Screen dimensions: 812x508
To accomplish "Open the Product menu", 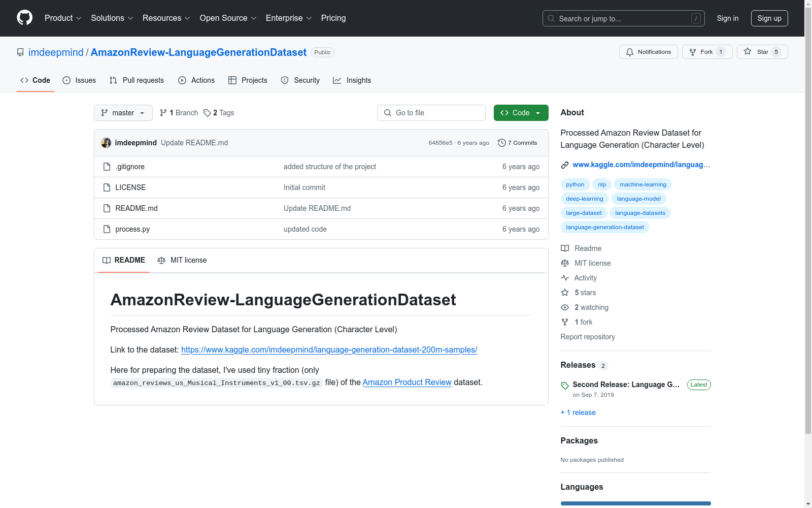I will [63, 18].
